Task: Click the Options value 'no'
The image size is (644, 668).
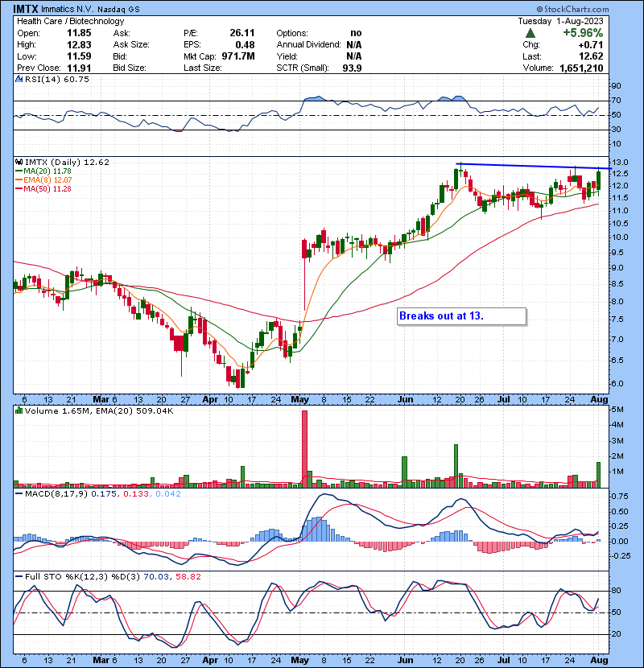Action: coord(356,33)
